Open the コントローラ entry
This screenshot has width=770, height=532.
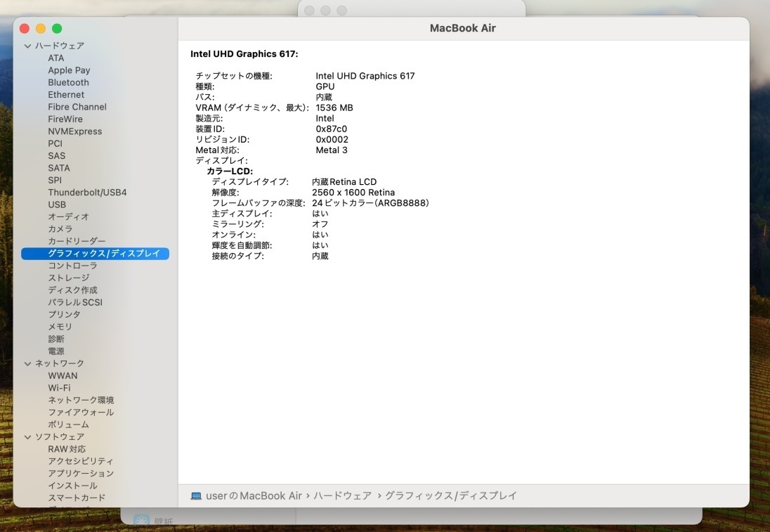(x=72, y=266)
